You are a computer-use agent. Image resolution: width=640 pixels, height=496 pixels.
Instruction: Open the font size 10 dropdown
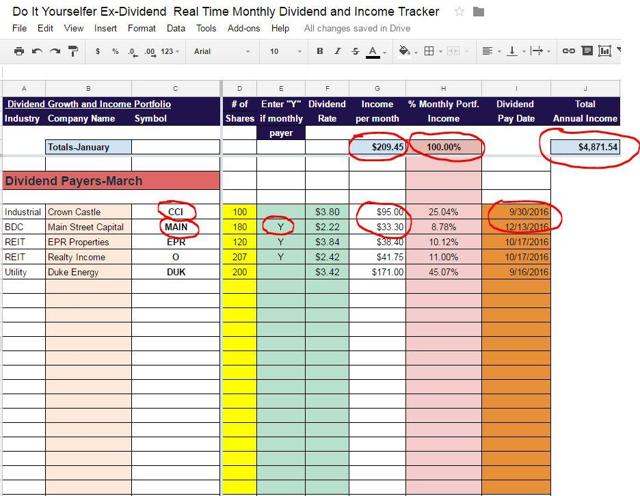click(285, 51)
